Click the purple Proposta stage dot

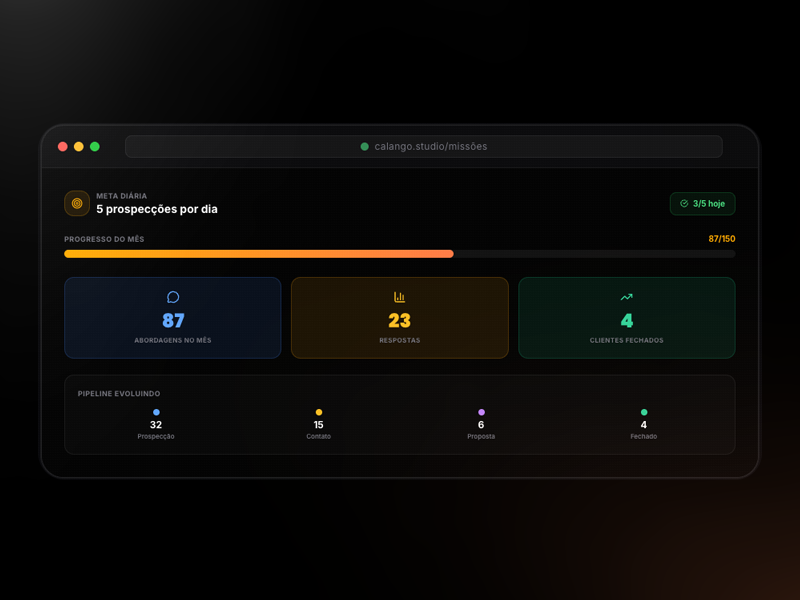[x=481, y=412]
